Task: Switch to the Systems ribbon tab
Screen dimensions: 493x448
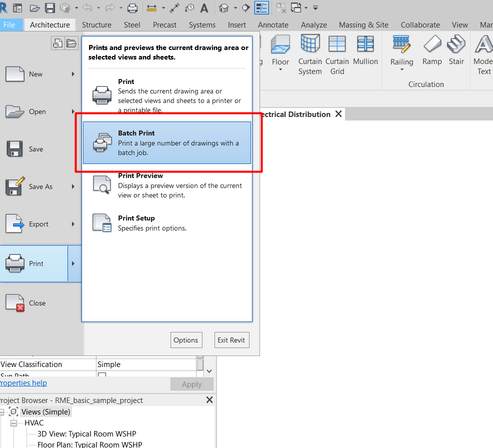Action: (202, 25)
